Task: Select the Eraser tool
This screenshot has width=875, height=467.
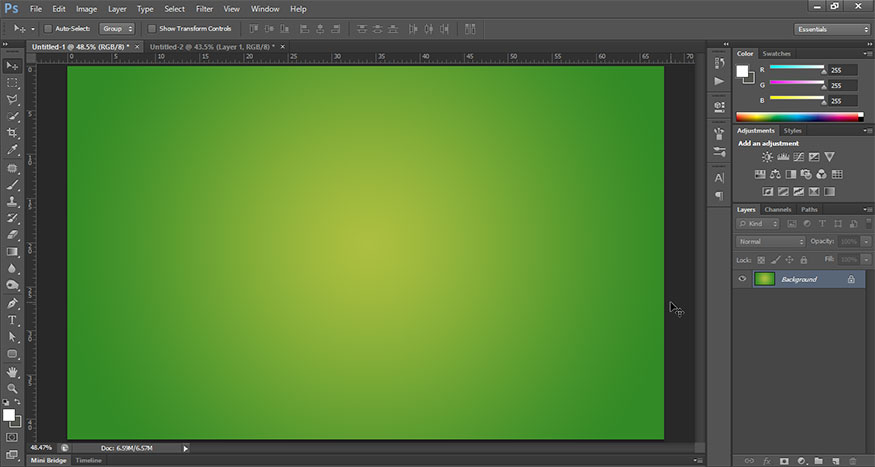Action: point(12,235)
